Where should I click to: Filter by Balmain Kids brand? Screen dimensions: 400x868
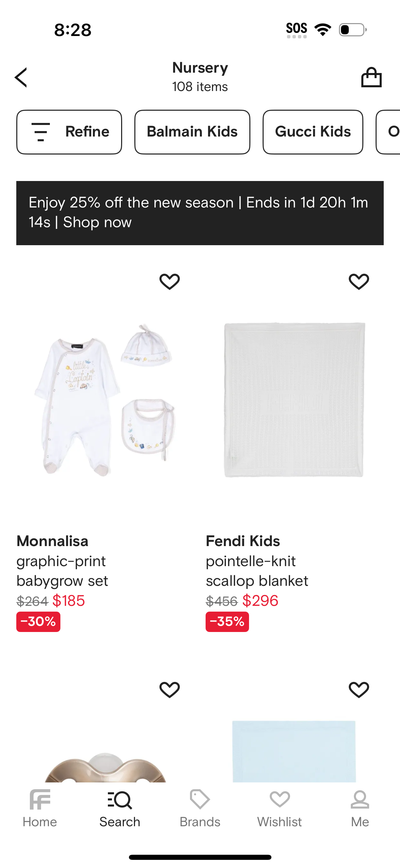[192, 132]
